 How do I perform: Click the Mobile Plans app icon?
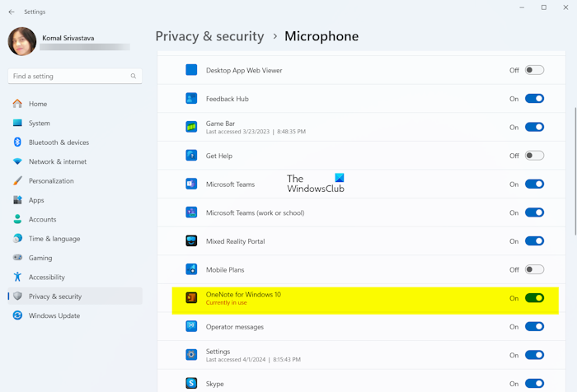pyautogui.click(x=191, y=269)
